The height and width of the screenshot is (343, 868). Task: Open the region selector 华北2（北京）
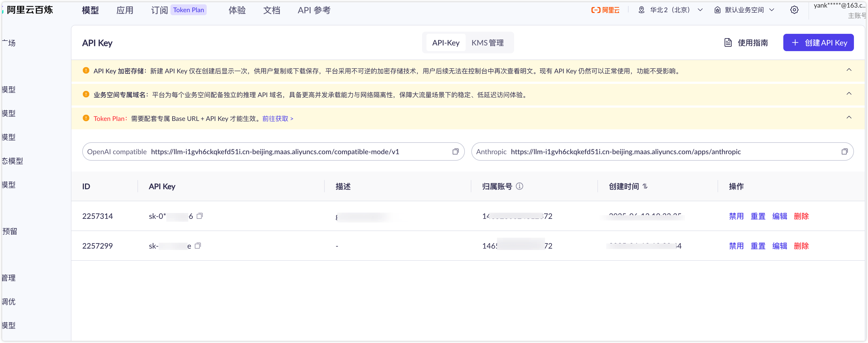click(670, 10)
